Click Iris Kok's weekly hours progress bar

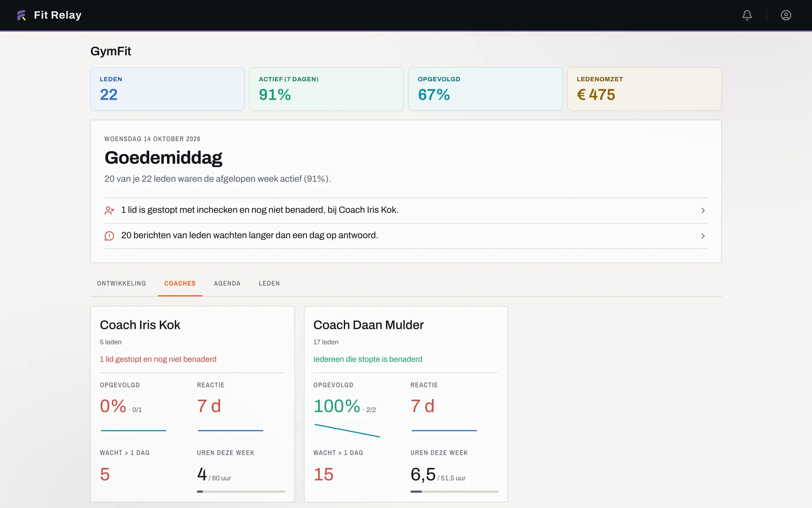click(x=241, y=491)
